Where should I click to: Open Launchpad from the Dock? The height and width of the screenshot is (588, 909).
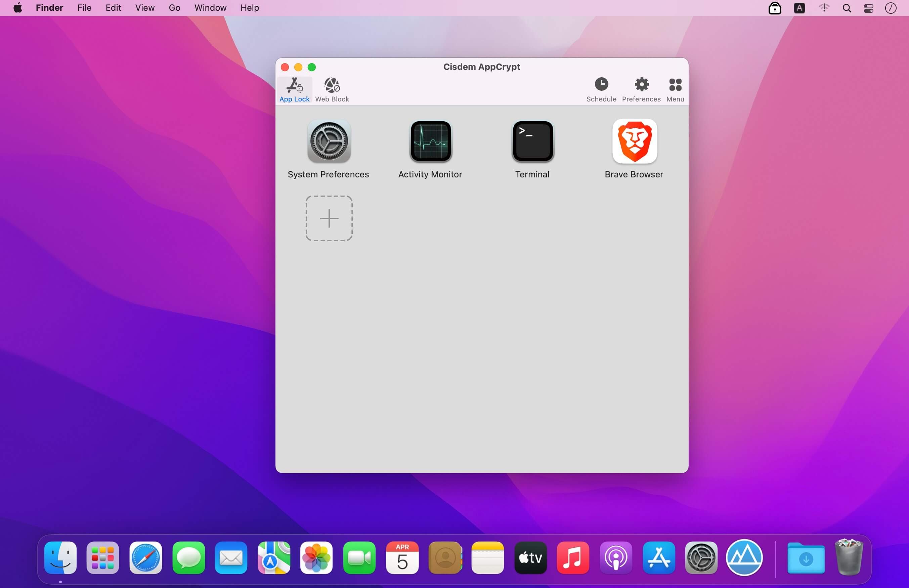coord(103,557)
